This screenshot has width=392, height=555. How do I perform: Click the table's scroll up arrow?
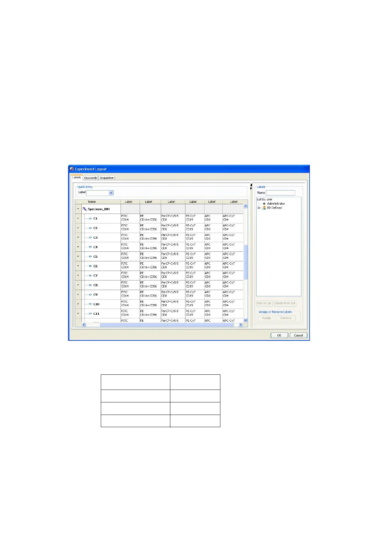pos(245,206)
